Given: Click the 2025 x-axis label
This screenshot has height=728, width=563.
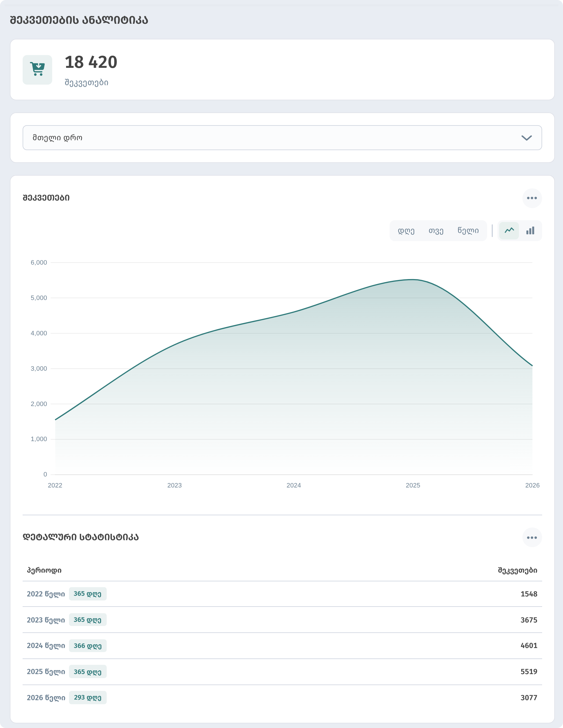Looking at the screenshot, I should click(x=413, y=485).
